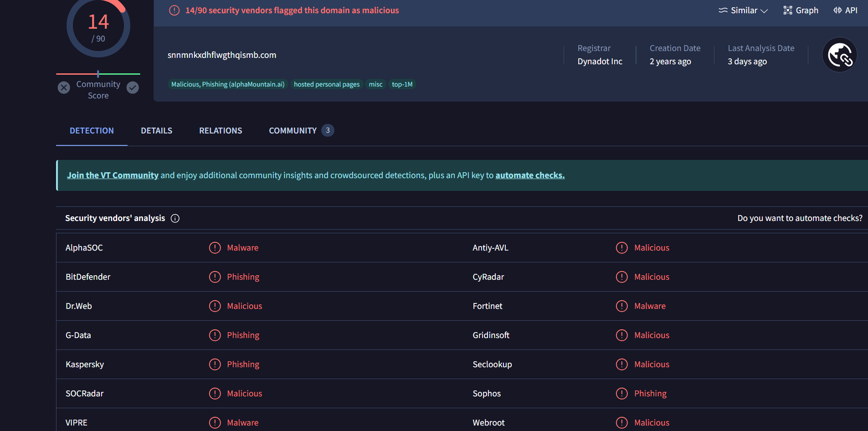Click the hosted personal pages tag
This screenshot has width=868, height=431.
tap(326, 84)
